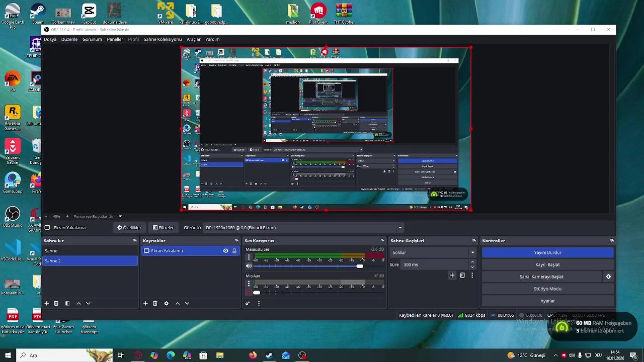644x362 pixels.
Task: Add a new scene with the plus icon
Action: tap(47, 303)
